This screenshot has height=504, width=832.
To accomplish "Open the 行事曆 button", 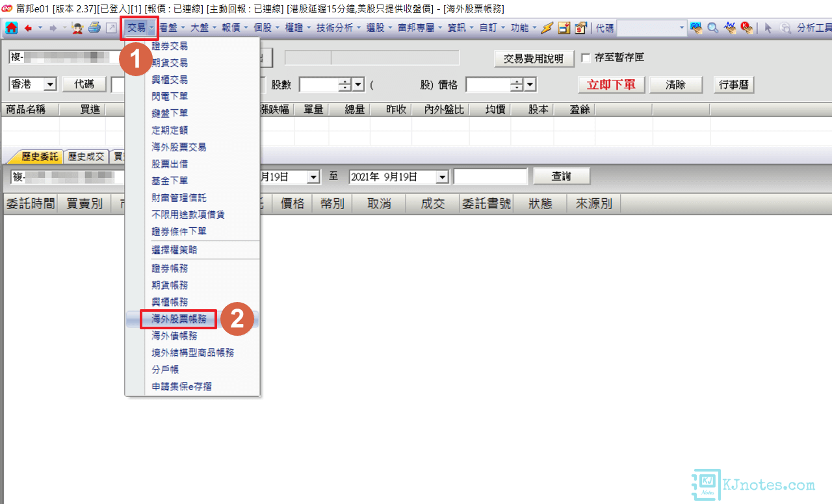I will pyautogui.click(x=733, y=84).
